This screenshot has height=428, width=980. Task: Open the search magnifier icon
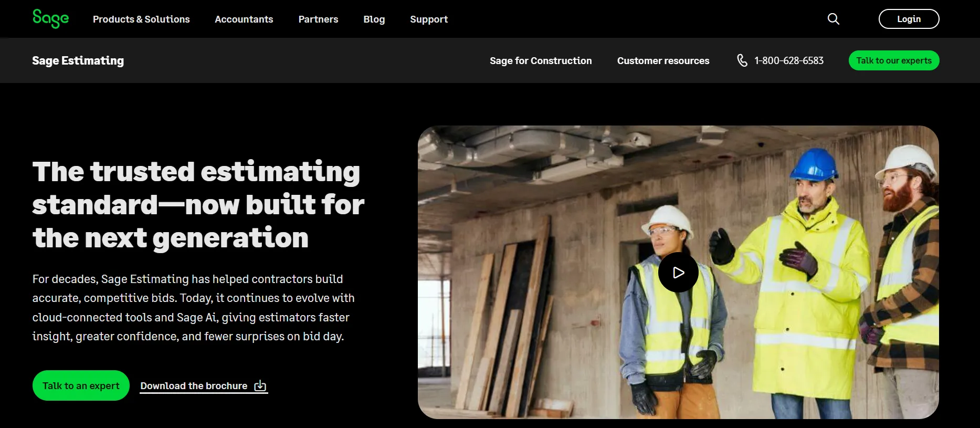pyautogui.click(x=833, y=19)
